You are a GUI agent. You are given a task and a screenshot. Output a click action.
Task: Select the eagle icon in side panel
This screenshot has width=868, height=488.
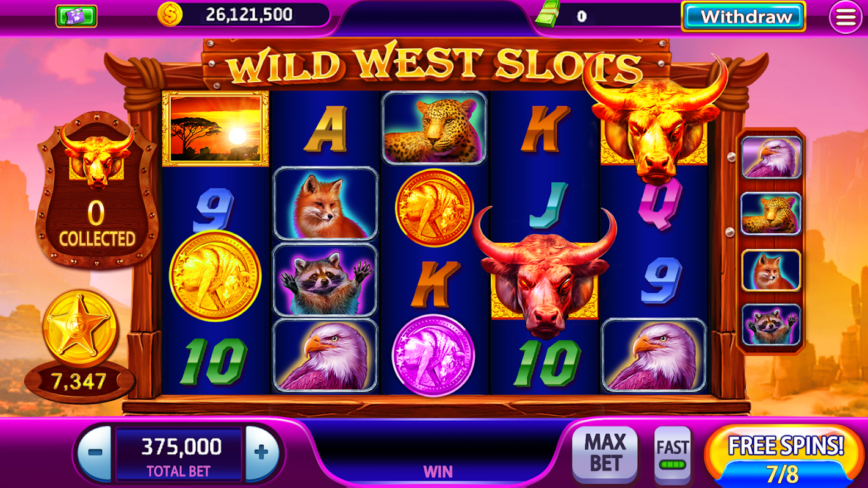771,157
